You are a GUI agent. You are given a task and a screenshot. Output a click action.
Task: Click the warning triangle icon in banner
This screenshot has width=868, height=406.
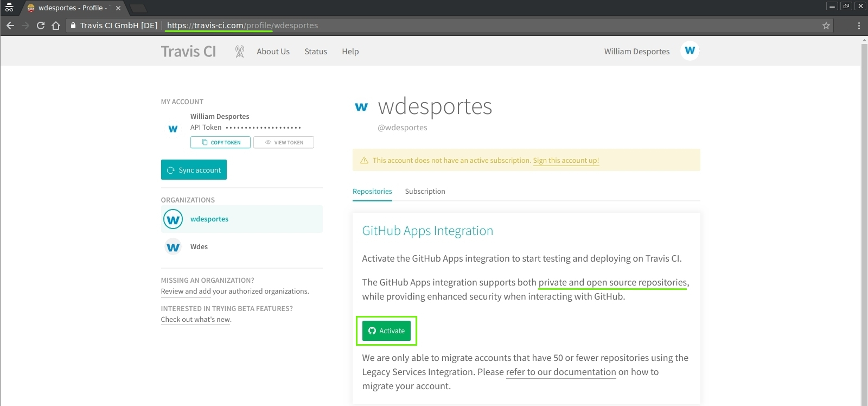click(364, 161)
